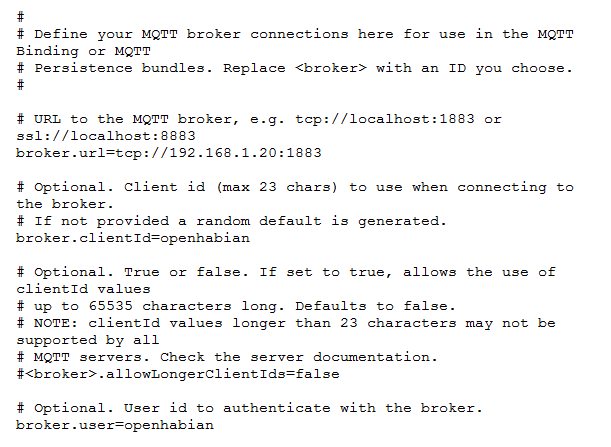Click on ssl://localhost:8883 example text
The image size is (611, 447).
(106, 136)
